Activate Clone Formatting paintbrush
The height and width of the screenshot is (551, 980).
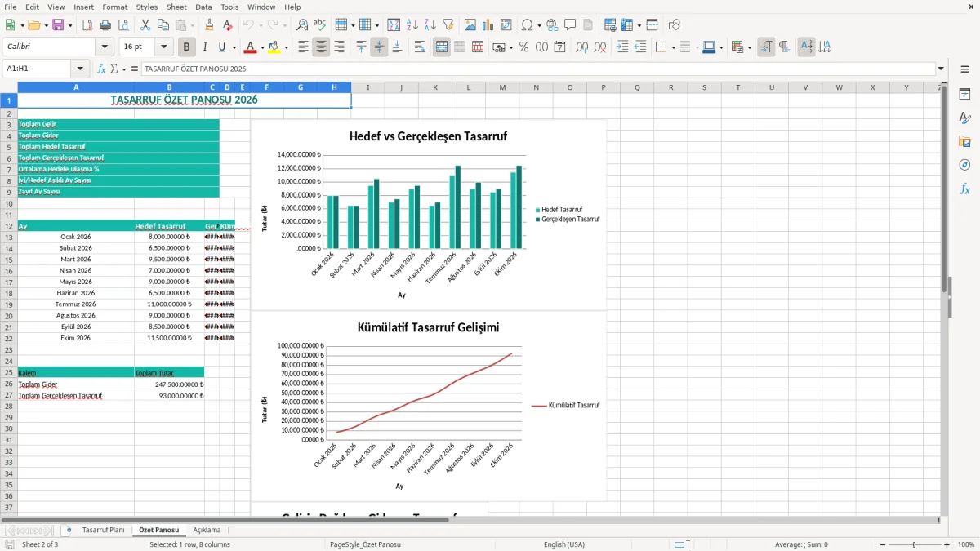(209, 25)
